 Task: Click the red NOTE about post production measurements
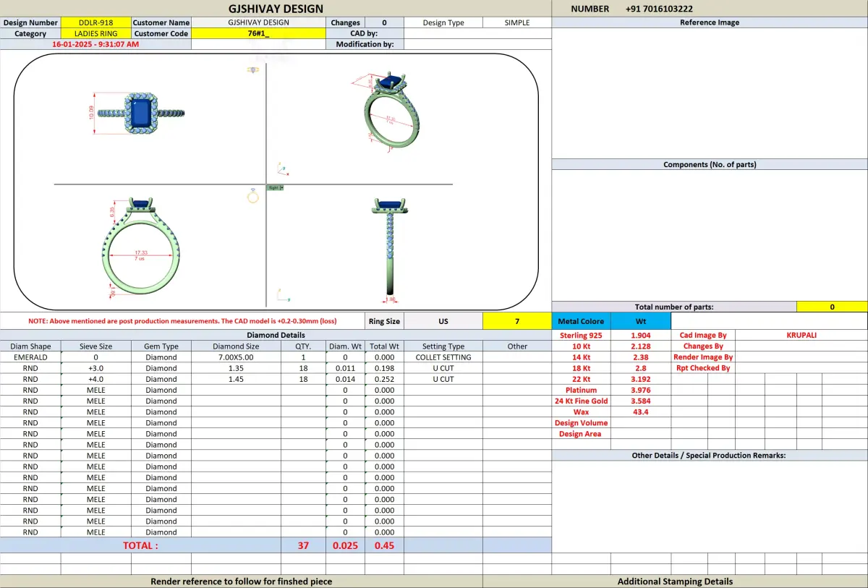[x=182, y=320]
